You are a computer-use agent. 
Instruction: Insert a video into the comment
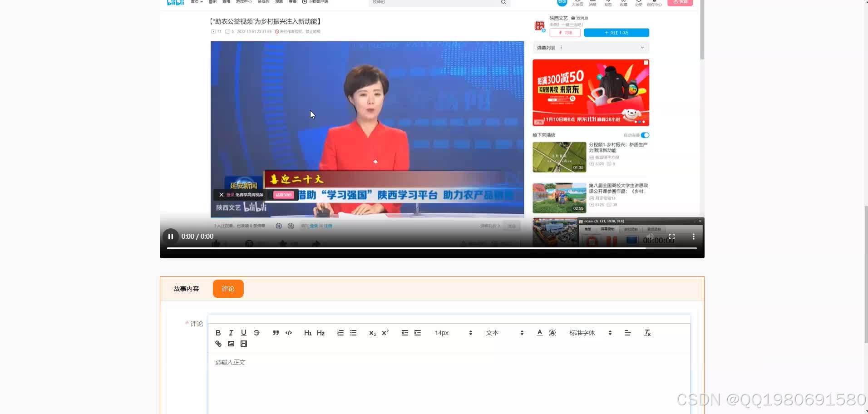(244, 344)
